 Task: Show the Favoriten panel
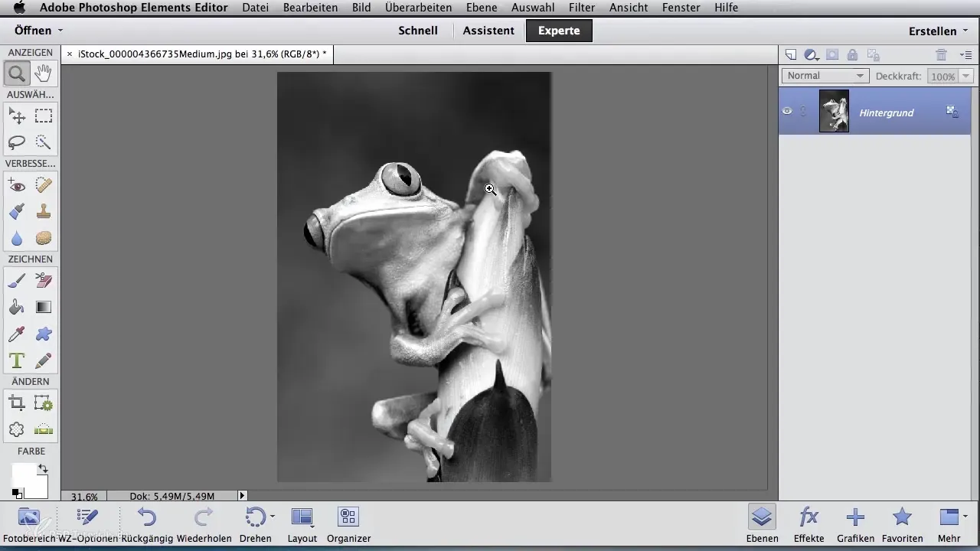(902, 525)
